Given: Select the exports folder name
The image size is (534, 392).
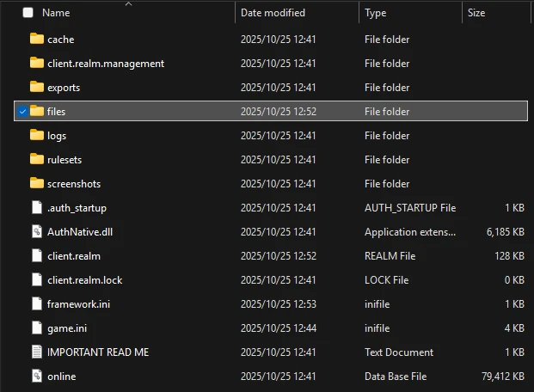Looking at the screenshot, I should 64,87.
